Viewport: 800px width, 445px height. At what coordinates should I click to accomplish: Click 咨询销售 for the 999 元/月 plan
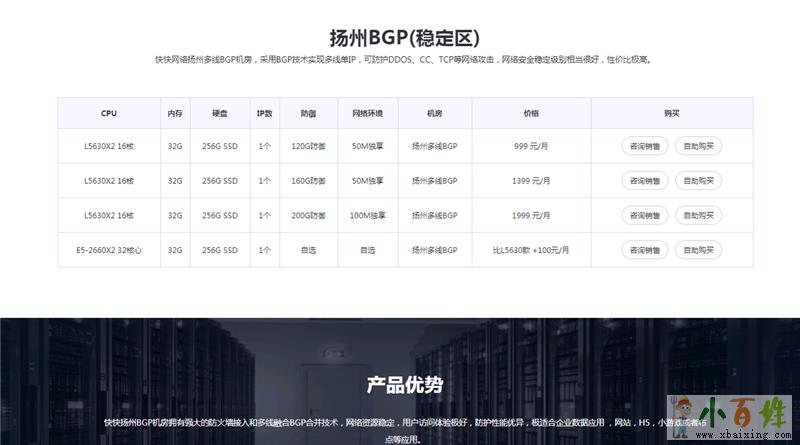click(x=644, y=146)
